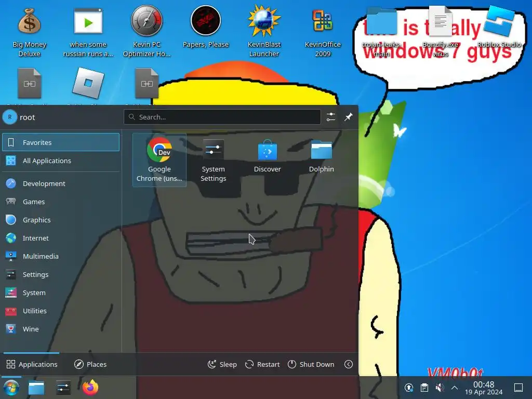Click the root user avatar
Viewport: 532px width, 399px height.
coord(9,117)
